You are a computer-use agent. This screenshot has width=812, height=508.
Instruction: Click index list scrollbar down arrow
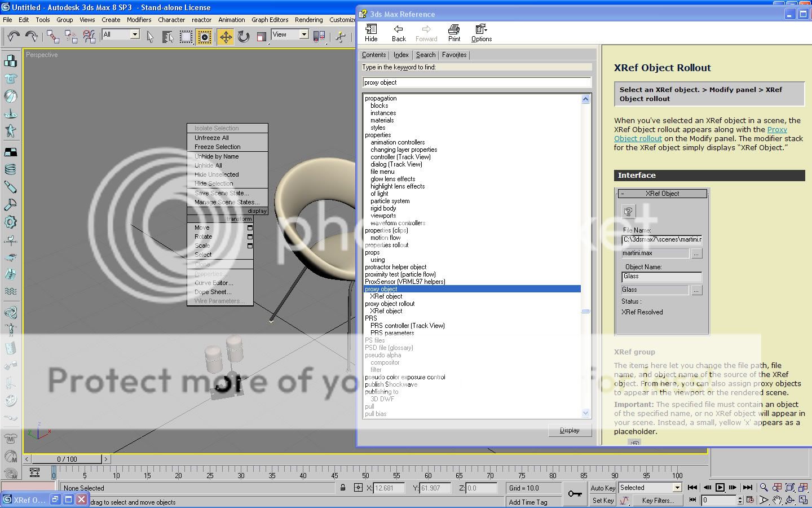[x=585, y=413]
